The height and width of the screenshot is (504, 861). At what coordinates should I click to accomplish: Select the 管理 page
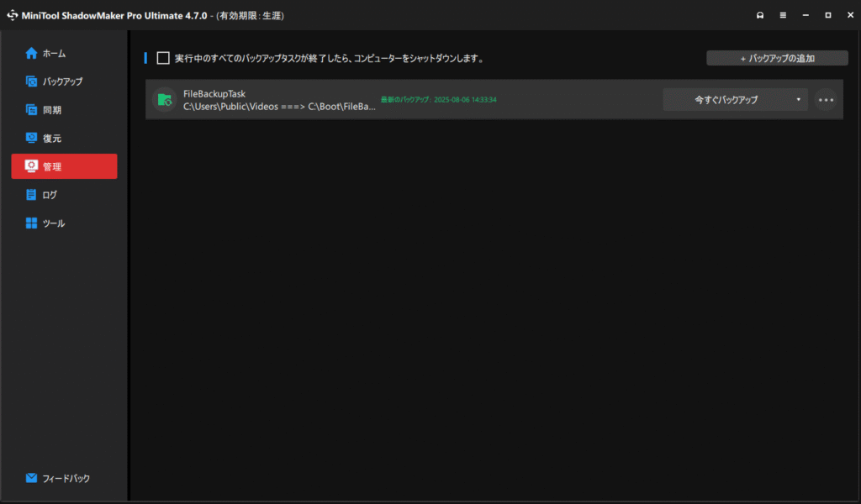click(x=64, y=166)
